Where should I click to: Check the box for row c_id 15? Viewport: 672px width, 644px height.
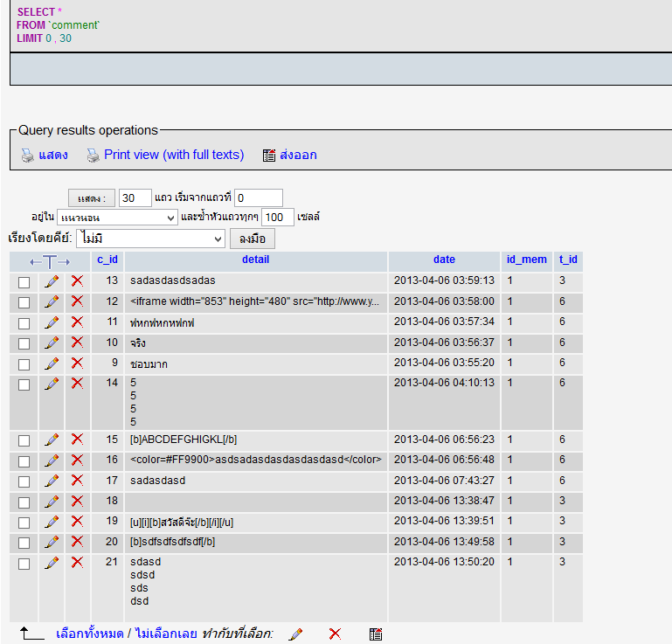(x=24, y=440)
